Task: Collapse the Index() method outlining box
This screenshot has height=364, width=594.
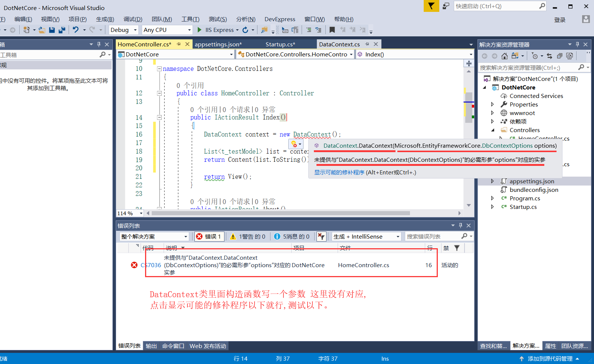Action: [x=159, y=117]
